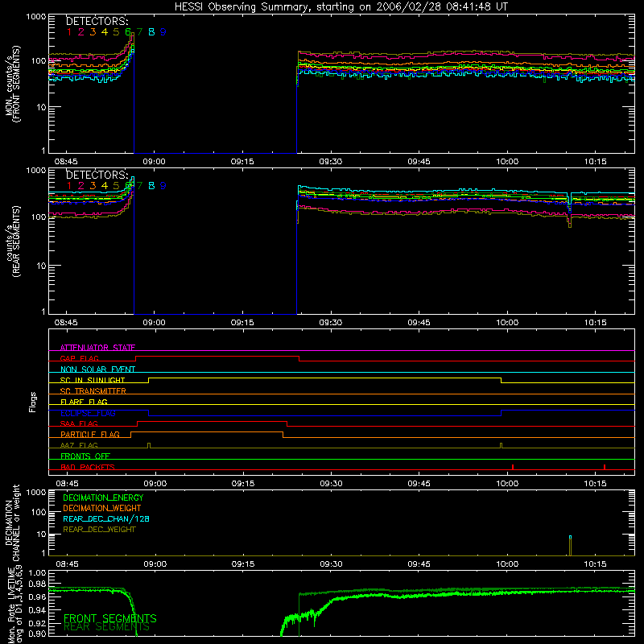Click the 09:30 tick under rear segments plot
This screenshot has width=644, height=644.
(331, 323)
